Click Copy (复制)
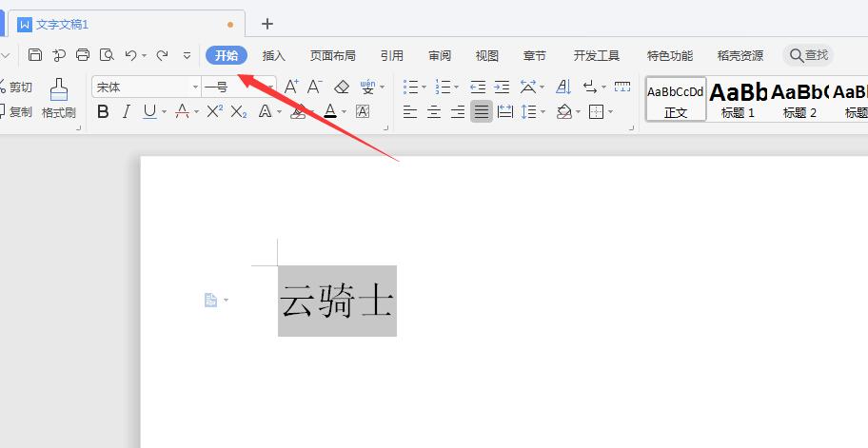Viewport: 868px width, 448px height. (x=16, y=111)
